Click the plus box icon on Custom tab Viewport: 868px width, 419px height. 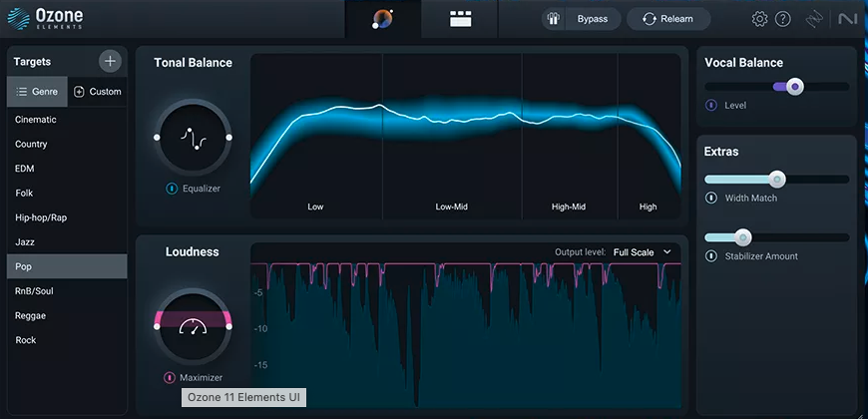tap(79, 92)
